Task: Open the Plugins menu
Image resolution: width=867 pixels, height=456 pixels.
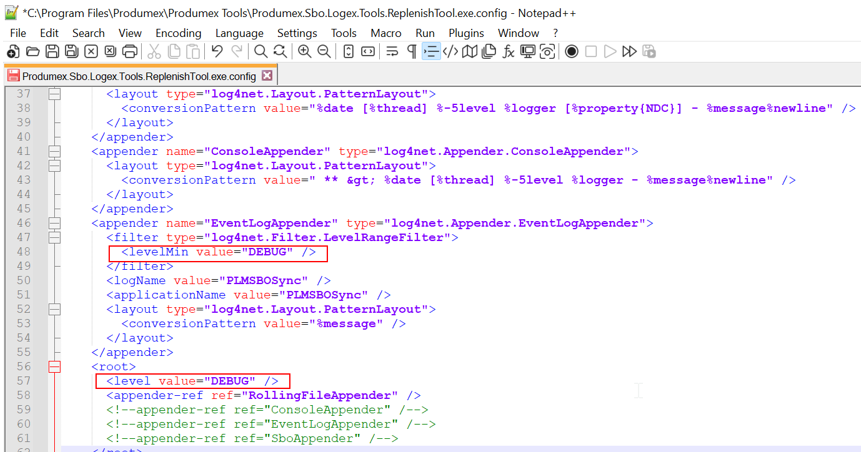Action: 466,33
